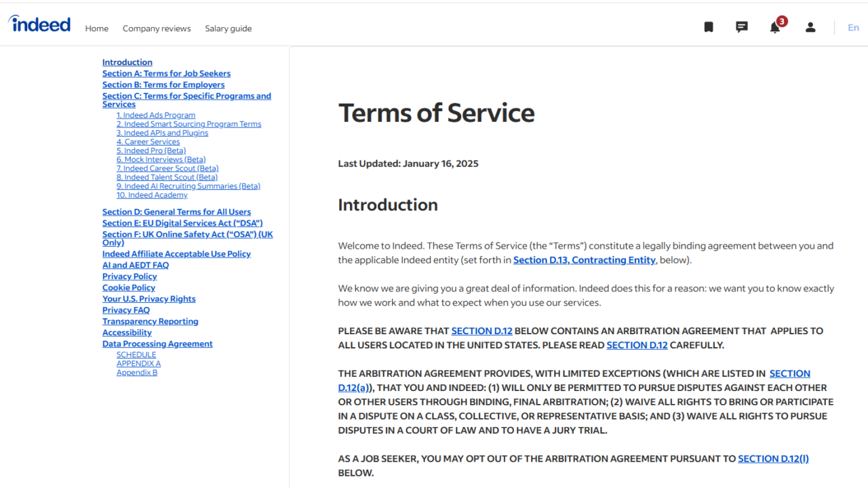Jump to Section B: Terms for Employers
The height and width of the screenshot is (488, 868).
[x=163, y=85]
